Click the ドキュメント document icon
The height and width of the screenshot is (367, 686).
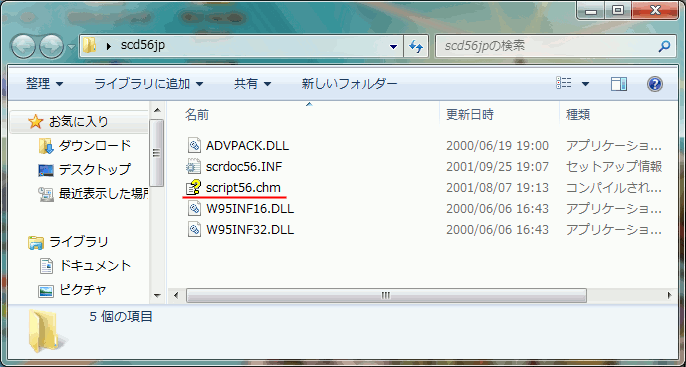[x=46, y=266]
